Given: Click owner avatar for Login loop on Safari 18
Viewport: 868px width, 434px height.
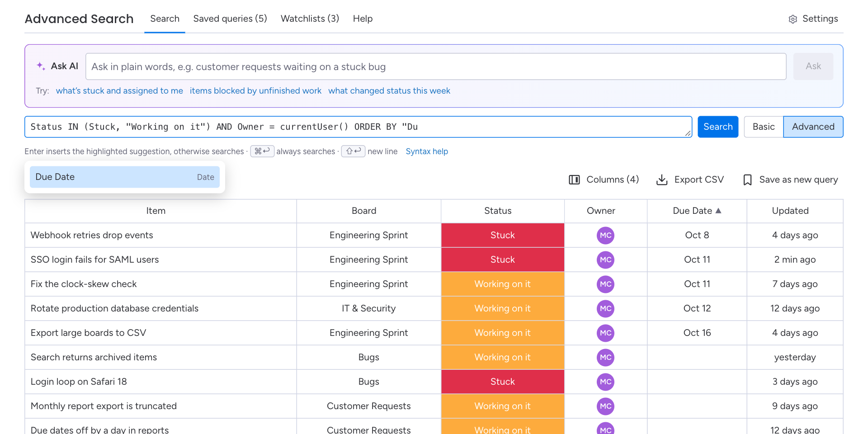Looking at the screenshot, I should pyautogui.click(x=606, y=382).
